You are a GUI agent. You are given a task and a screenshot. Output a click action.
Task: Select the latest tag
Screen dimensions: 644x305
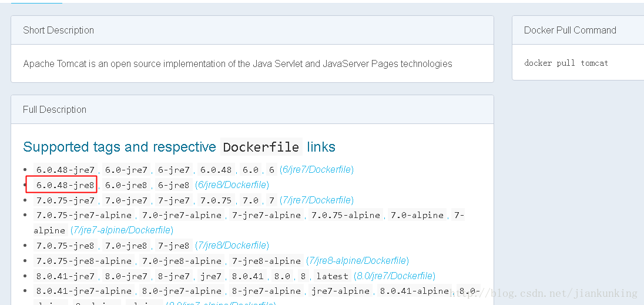pyautogui.click(x=332, y=276)
